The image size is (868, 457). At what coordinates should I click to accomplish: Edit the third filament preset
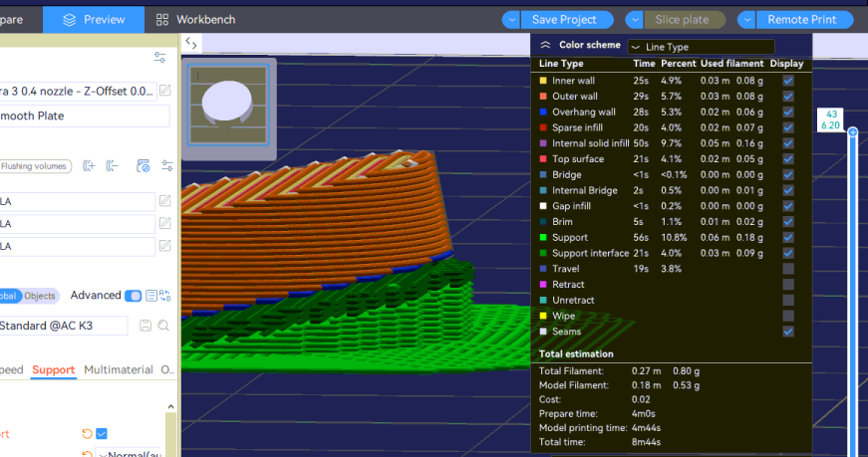point(165,246)
